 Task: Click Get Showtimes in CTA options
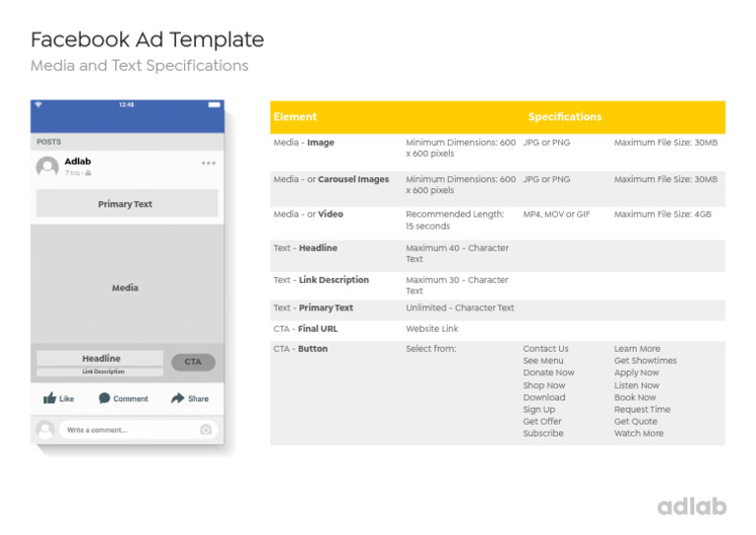(x=646, y=361)
